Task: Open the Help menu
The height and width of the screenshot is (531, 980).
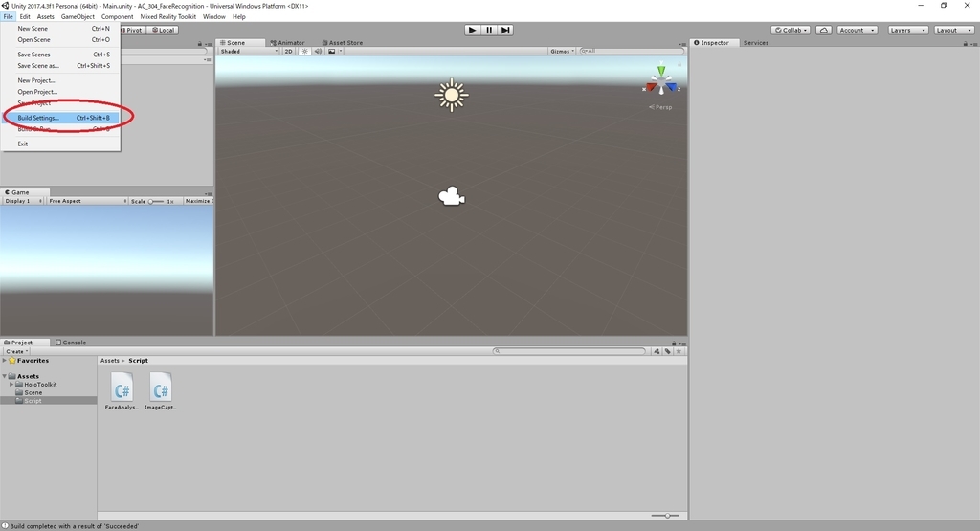Action: (238, 17)
